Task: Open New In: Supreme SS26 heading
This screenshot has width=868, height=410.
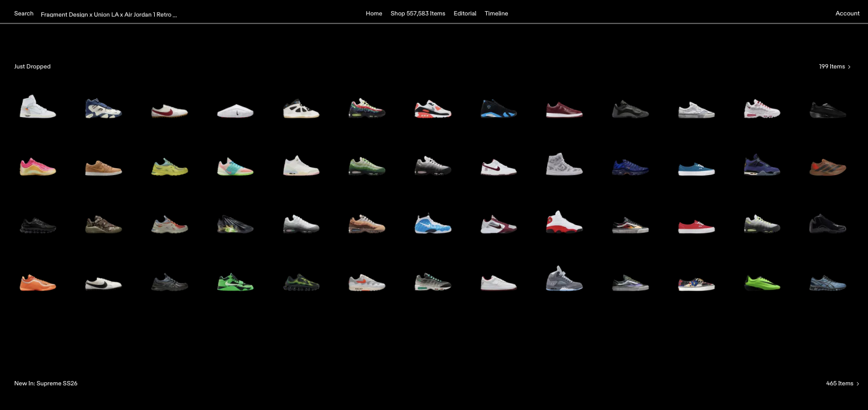Action: pyautogui.click(x=46, y=383)
